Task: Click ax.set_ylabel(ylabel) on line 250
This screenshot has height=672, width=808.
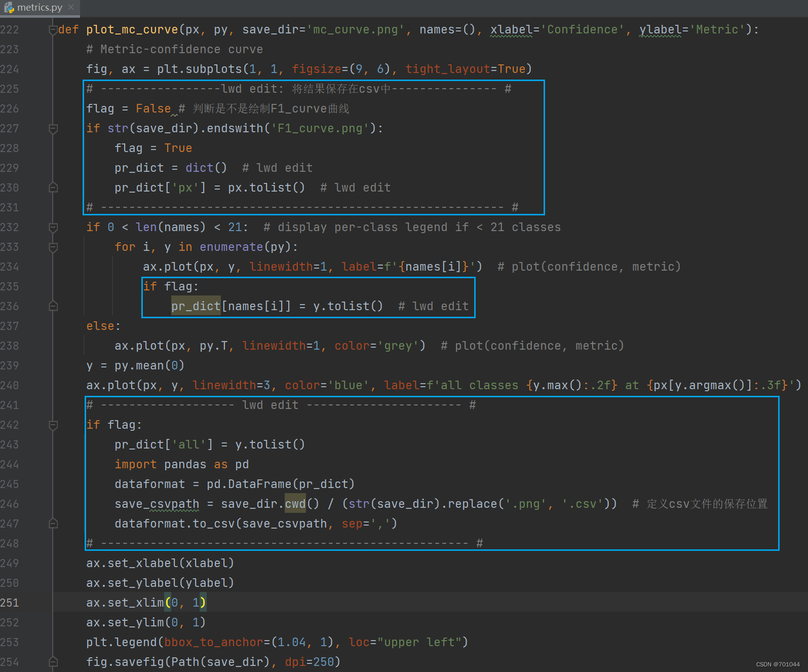Action: (161, 583)
